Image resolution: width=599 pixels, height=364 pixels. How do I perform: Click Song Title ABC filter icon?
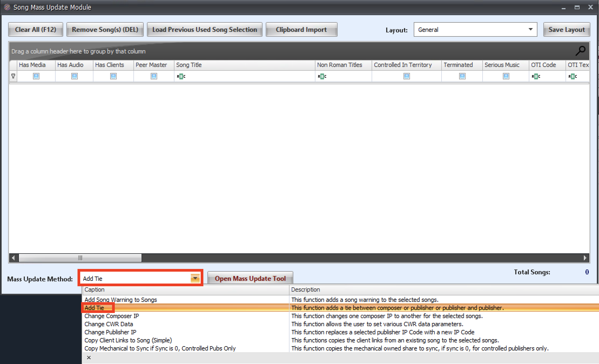(181, 76)
